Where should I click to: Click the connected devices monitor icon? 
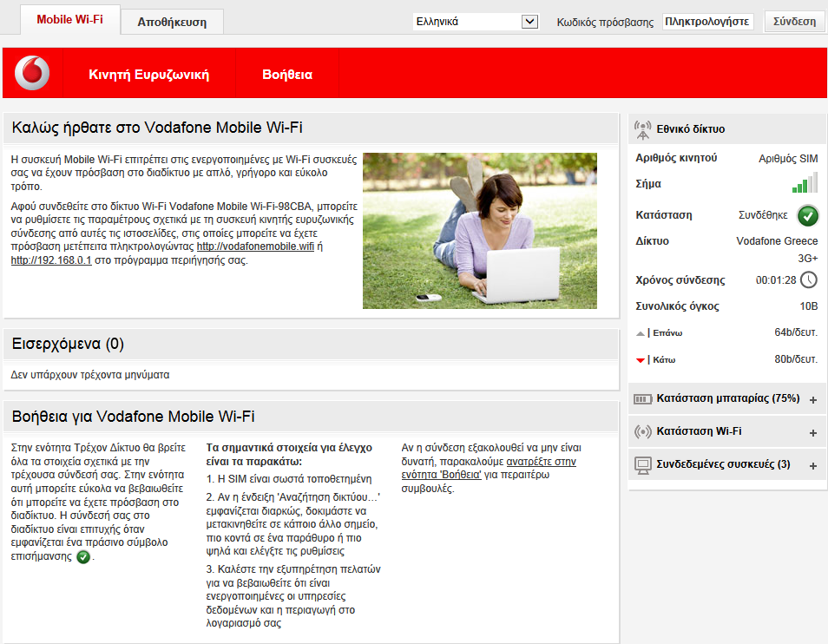point(642,465)
